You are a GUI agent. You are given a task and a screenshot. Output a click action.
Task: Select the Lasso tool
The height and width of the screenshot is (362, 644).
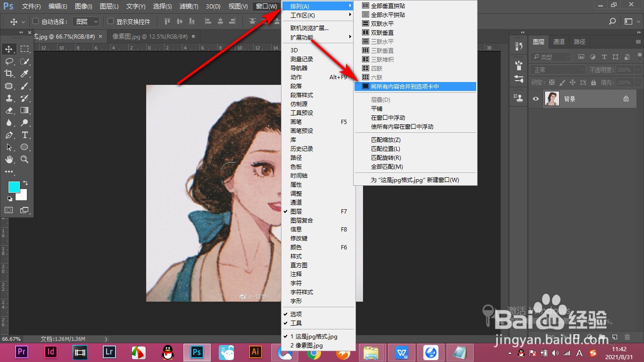click(x=9, y=61)
